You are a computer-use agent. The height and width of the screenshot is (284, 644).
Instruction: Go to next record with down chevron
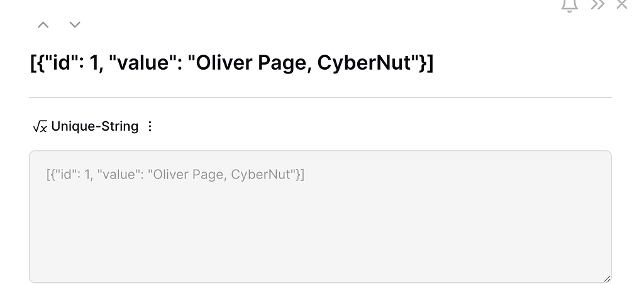click(x=75, y=25)
